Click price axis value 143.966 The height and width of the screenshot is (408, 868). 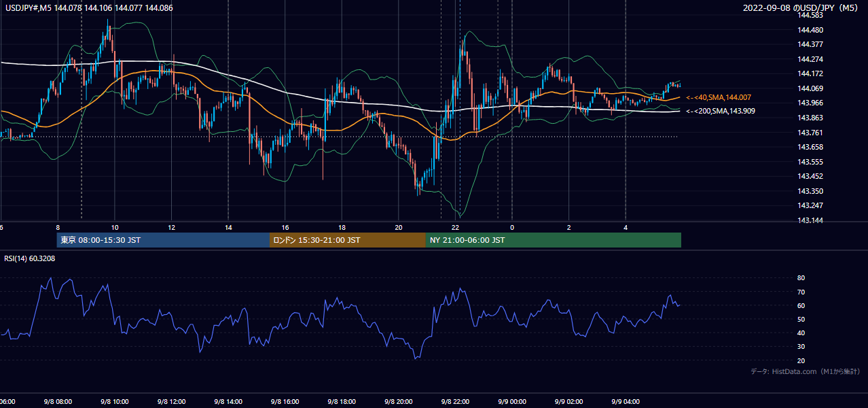(811, 103)
